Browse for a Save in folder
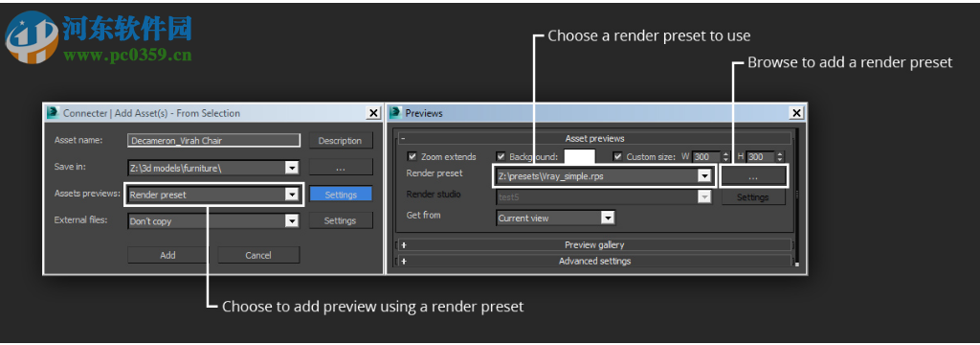 [341, 167]
